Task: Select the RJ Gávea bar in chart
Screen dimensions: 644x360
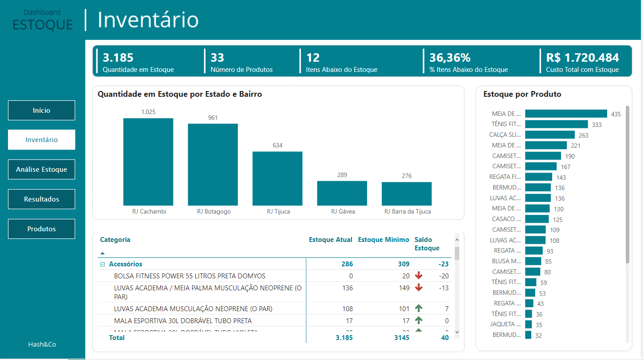Action: [342, 193]
